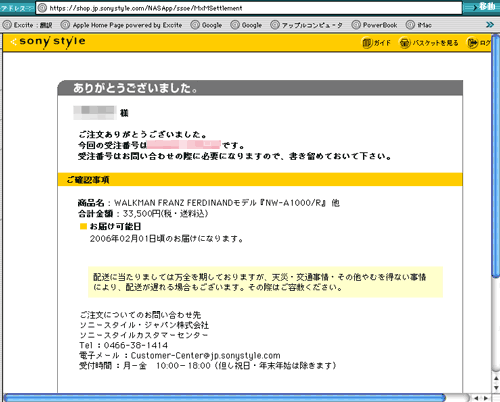Click the vertical scroll down arrow

[x=496, y=388]
